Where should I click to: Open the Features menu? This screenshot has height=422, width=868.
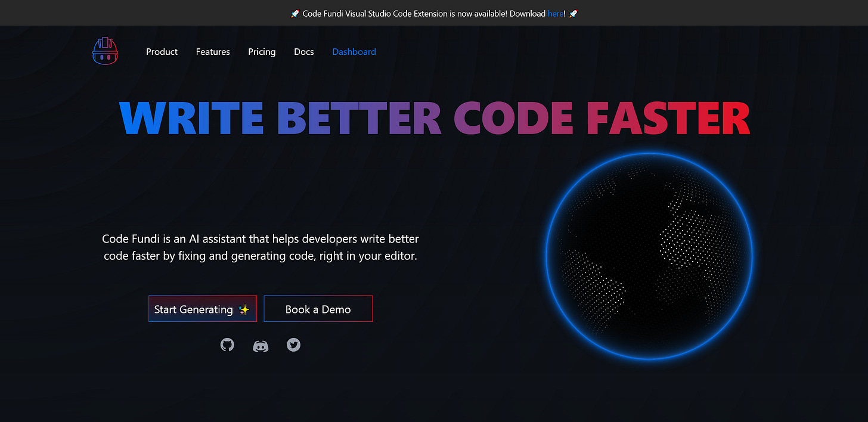213,52
